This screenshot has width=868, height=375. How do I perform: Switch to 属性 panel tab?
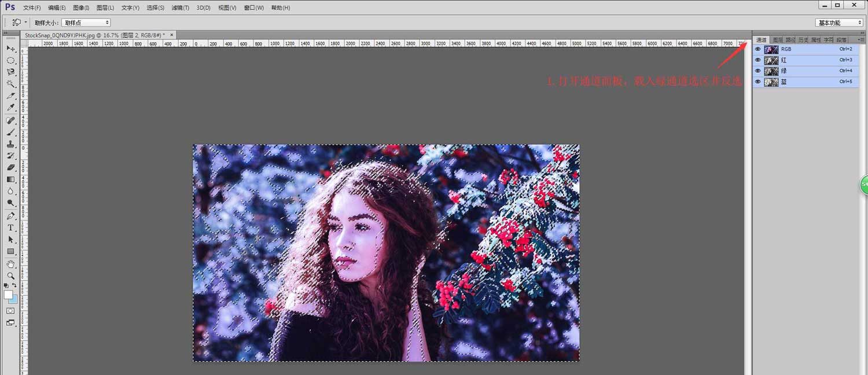coord(816,40)
